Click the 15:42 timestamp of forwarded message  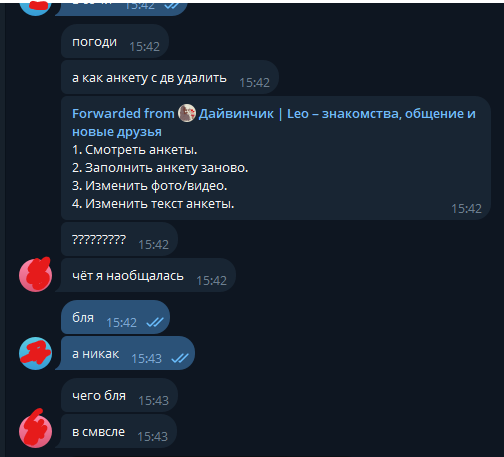466,209
